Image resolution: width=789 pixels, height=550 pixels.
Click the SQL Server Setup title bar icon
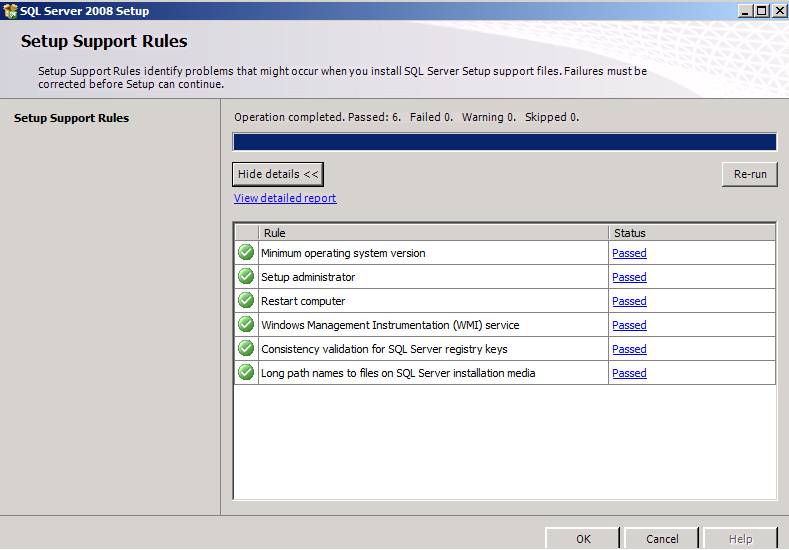[x=10, y=11]
